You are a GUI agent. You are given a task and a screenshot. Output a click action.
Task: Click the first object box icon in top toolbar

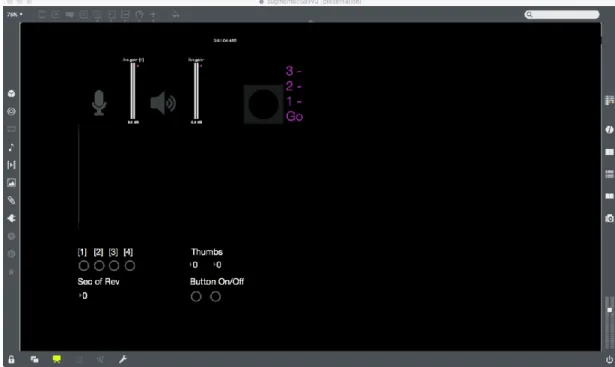[42, 15]
